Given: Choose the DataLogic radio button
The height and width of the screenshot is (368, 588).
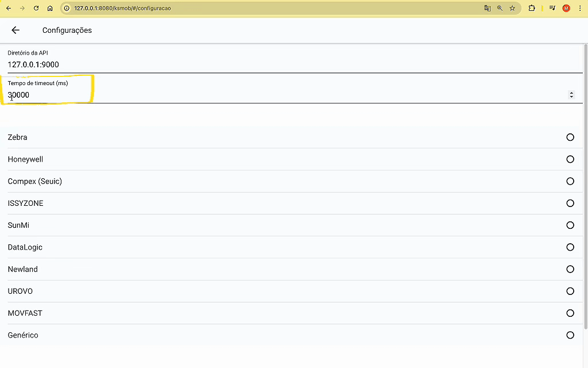Looking at the screenshot, I should [570, 247].
